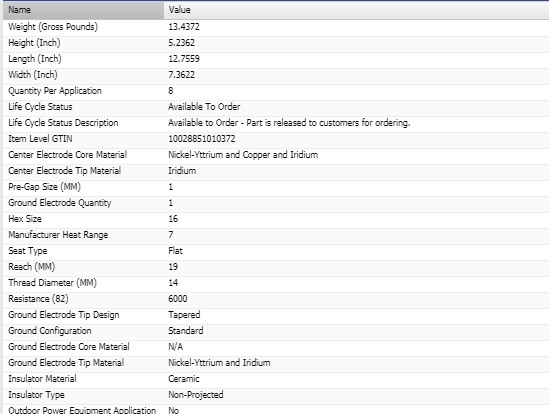Click the Reach value 19

[173, 267]
